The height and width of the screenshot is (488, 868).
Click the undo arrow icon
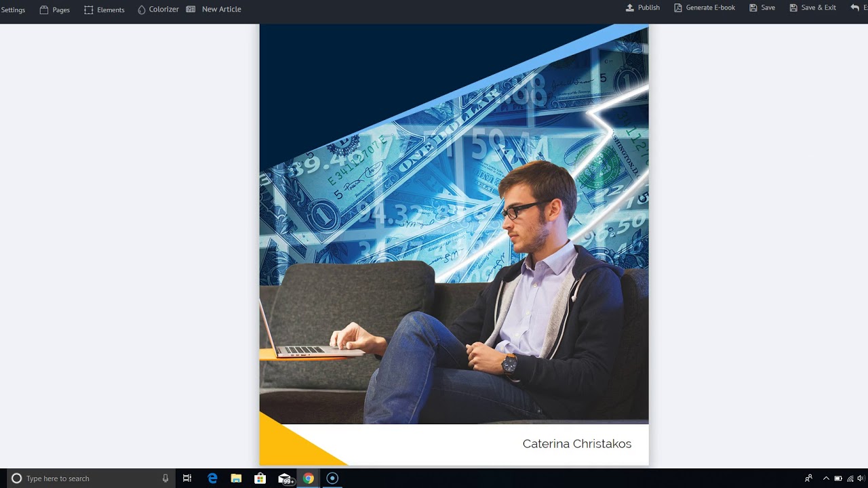tap(854, 7)
